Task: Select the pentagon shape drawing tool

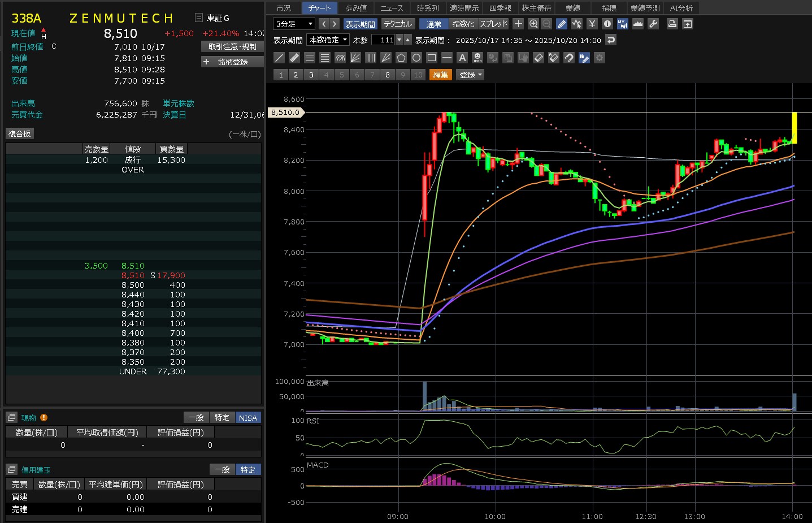Action: tap(401, 58)
